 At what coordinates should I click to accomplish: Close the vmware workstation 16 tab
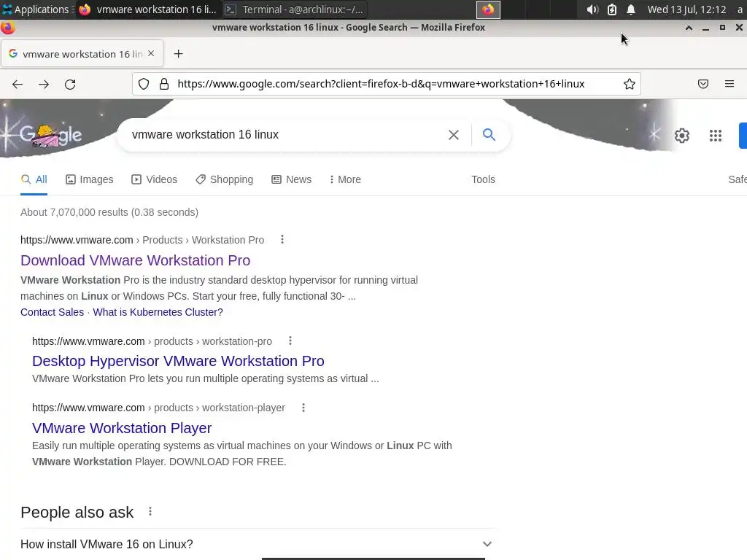pyautogui.click(x=151, y=53)
